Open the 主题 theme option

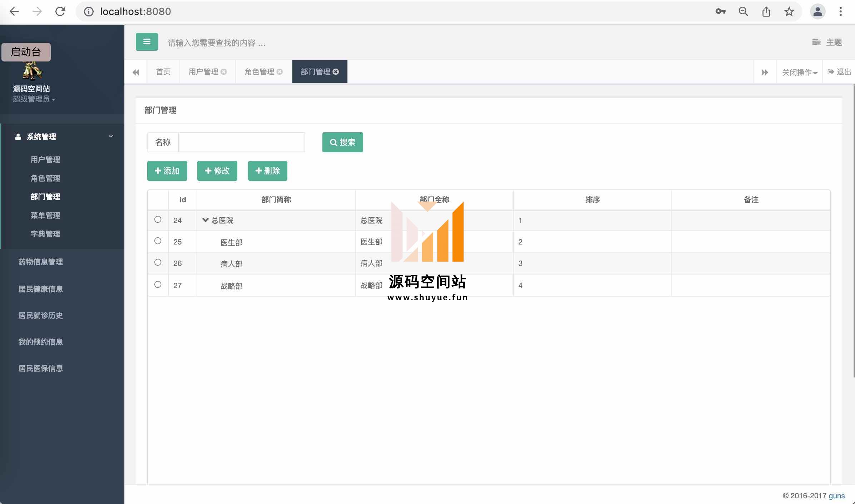pyautogui.click(x=834, y=42)
